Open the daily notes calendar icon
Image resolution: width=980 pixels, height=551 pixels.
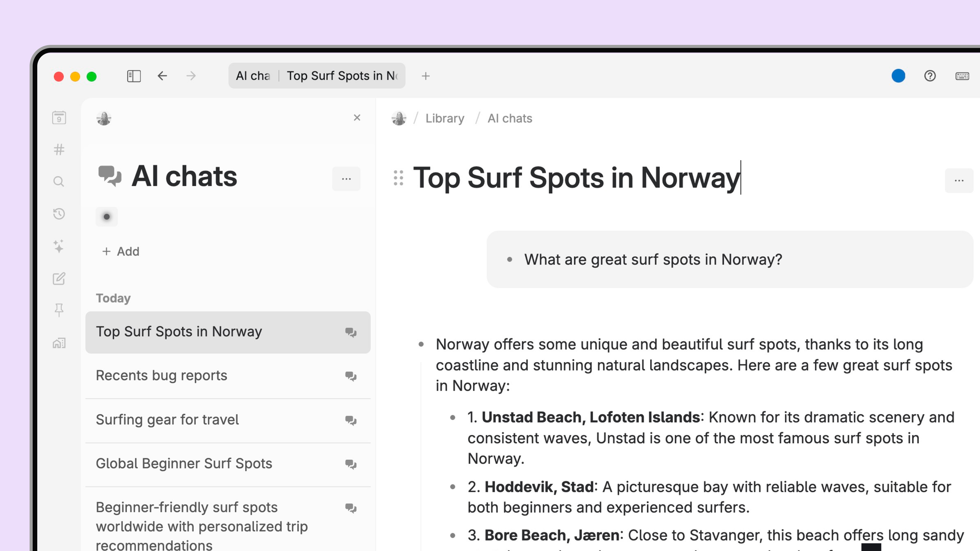coord(59,118)
